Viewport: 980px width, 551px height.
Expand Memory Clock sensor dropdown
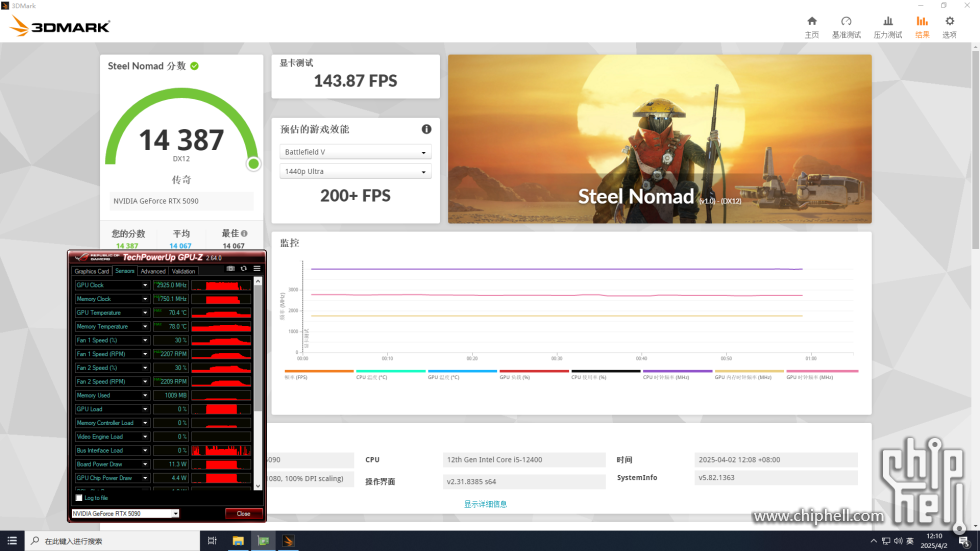[145, 299]
